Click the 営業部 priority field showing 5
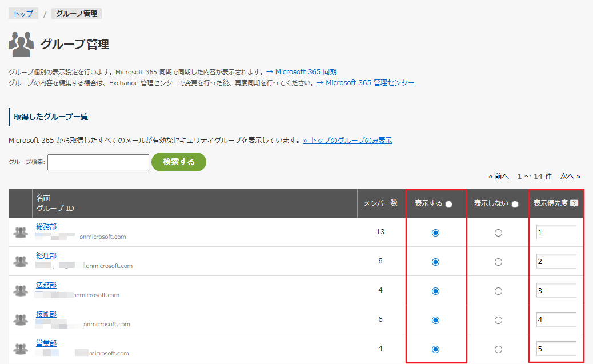This screenshot has width=593, height=364. (556, 349)
